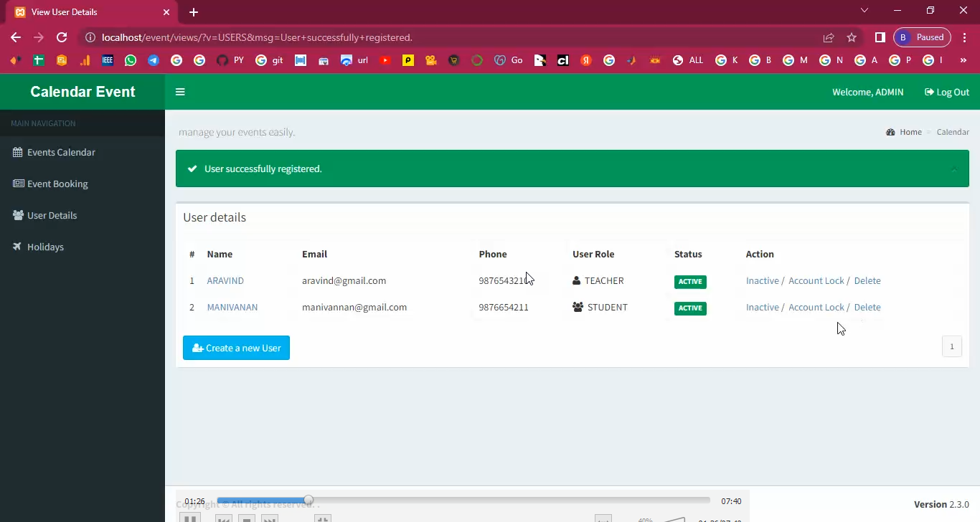The height and width of the screenshot is (522, 980).
Task: Expand the hidden bookmarks overflow chevron
Action: [x=963, y=61]
